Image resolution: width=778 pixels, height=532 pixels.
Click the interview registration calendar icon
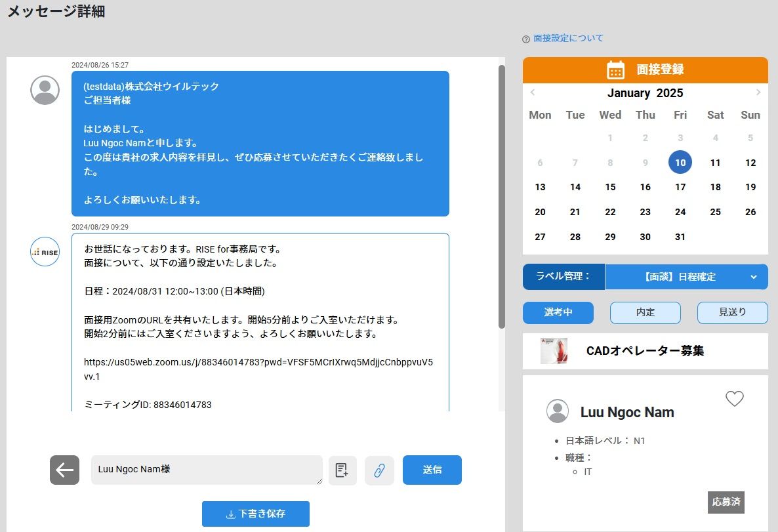pos(616,70)
